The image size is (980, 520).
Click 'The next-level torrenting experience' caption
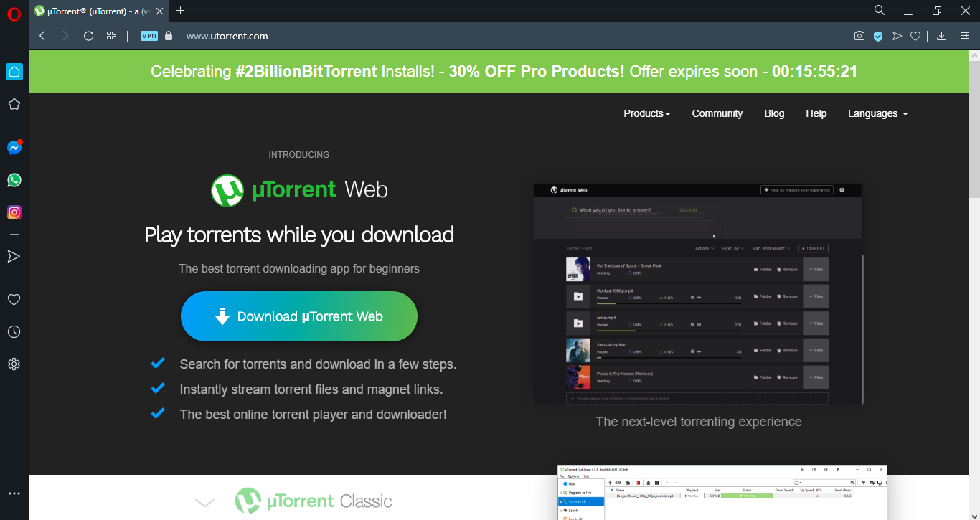(699, 422)
